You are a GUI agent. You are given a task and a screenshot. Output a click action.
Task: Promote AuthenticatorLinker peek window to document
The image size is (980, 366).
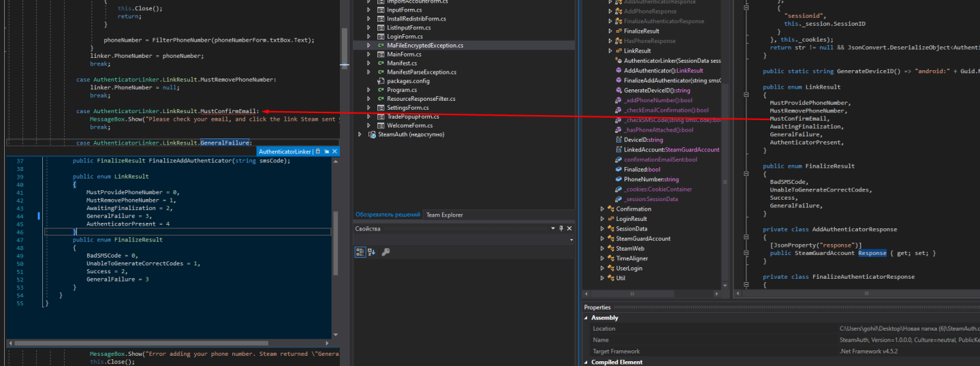326,151
